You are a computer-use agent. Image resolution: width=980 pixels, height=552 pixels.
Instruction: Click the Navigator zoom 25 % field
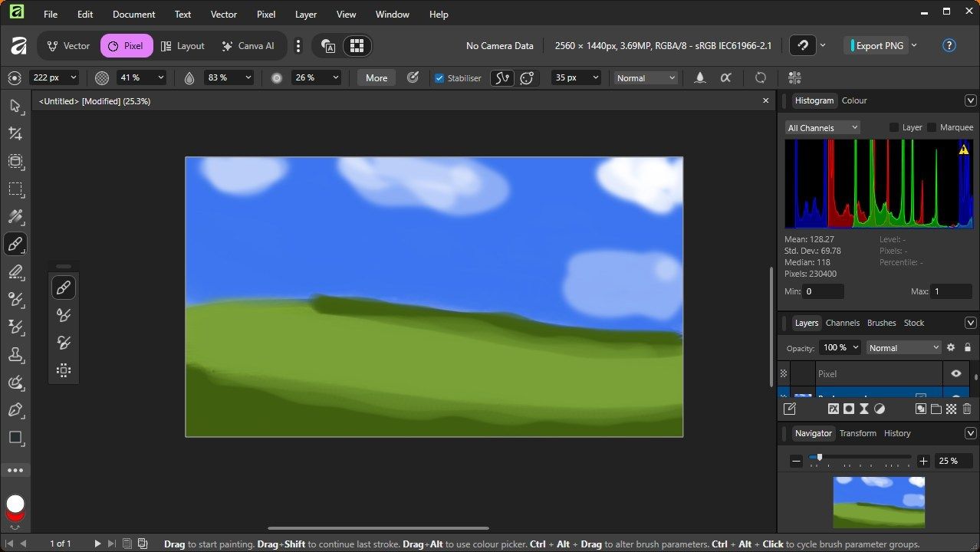[952, 461]
